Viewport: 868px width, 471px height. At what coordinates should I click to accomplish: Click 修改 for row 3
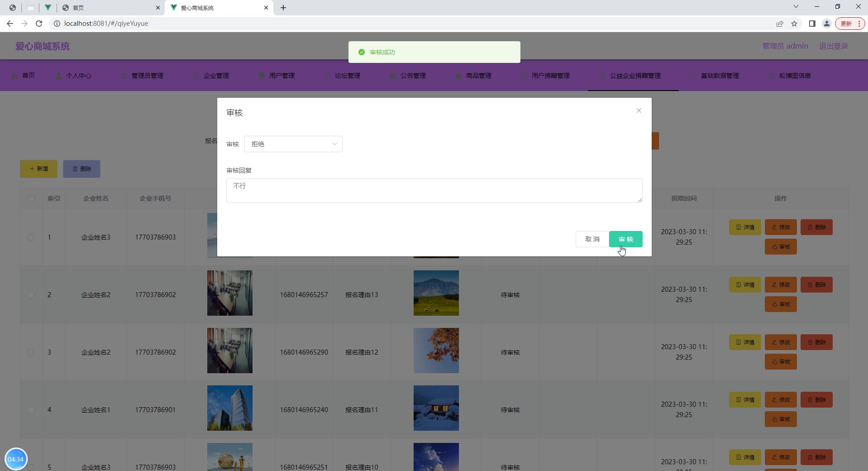coord(781,342)
